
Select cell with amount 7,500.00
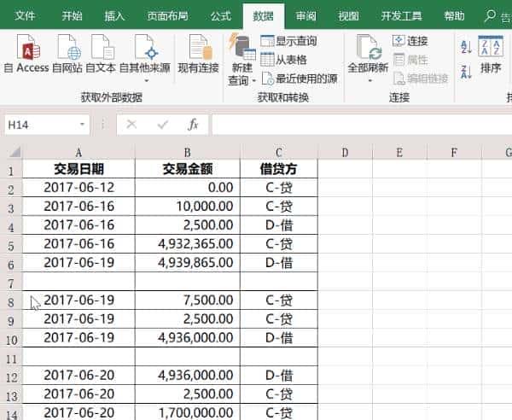coord(188,300)
